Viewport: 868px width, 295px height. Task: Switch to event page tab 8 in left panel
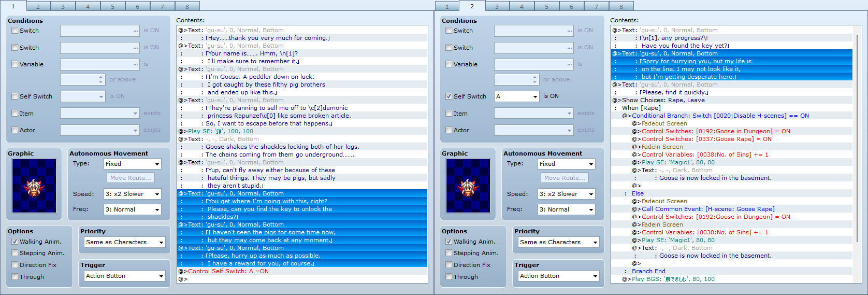(x=187, y=6)
